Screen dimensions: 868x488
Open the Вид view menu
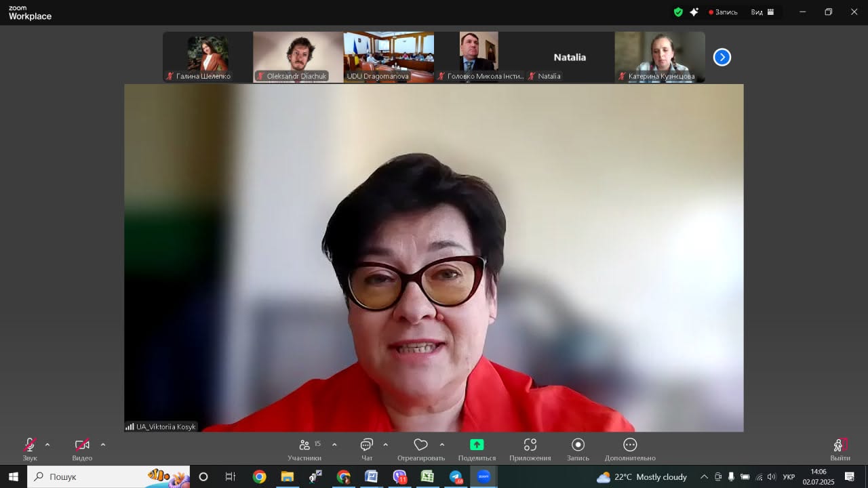762,12
